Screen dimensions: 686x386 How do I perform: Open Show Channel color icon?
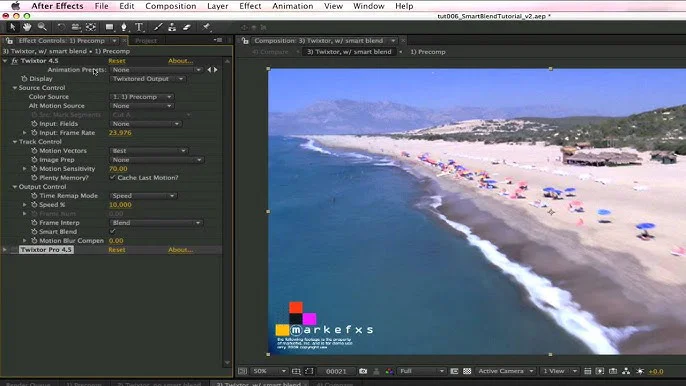pyautogui.click(x=389, y=371)
